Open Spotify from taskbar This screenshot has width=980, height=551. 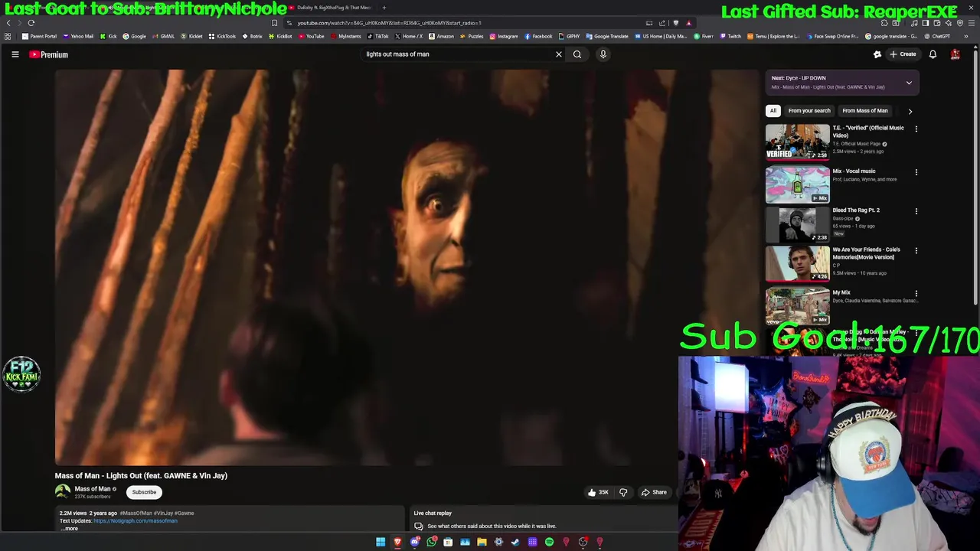tap(549, 542)
